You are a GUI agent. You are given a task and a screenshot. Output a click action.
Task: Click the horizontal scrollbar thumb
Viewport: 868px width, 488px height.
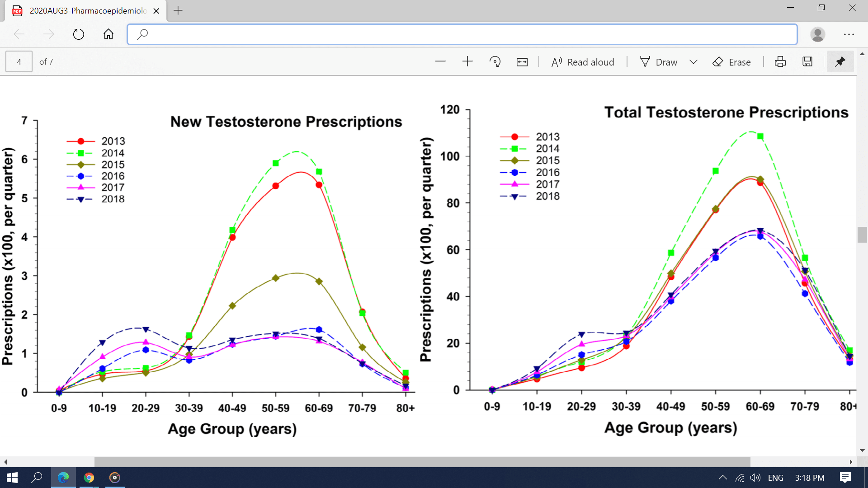(x=422, y=462)
